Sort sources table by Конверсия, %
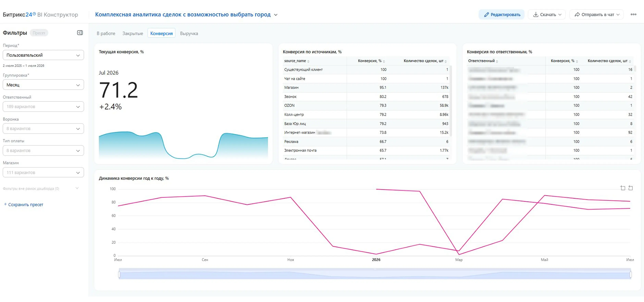The image size is (644, 302). pos(384,61)
